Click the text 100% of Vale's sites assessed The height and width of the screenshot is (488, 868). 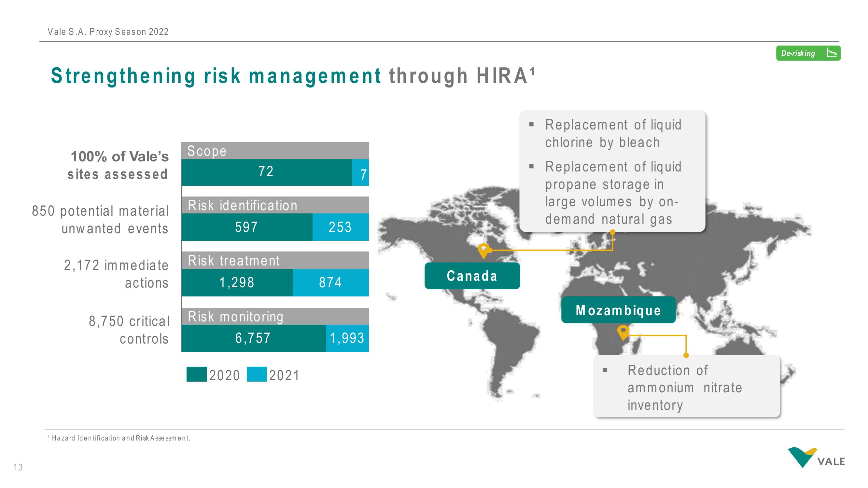(118, 165)
